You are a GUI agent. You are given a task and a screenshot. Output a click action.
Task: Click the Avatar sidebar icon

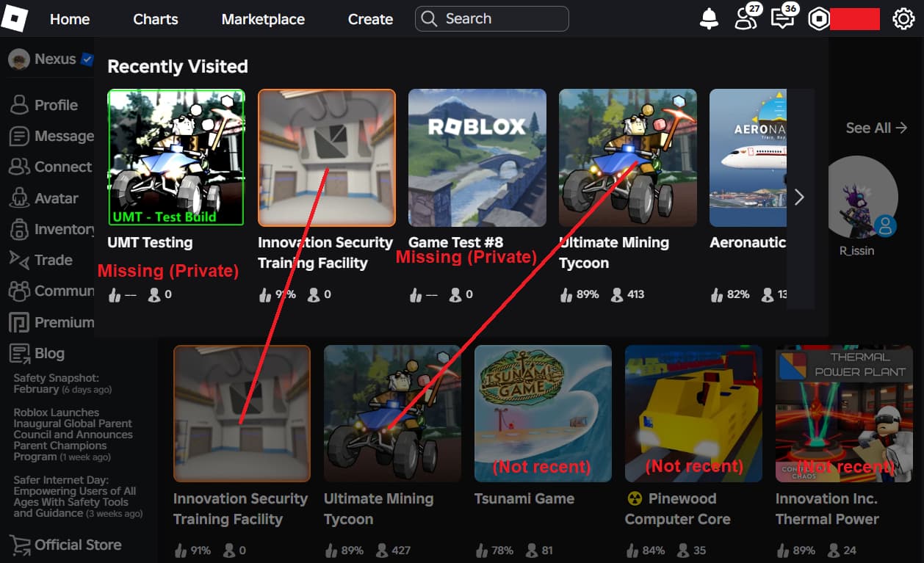pyautogui.click(x=19, y=198)
